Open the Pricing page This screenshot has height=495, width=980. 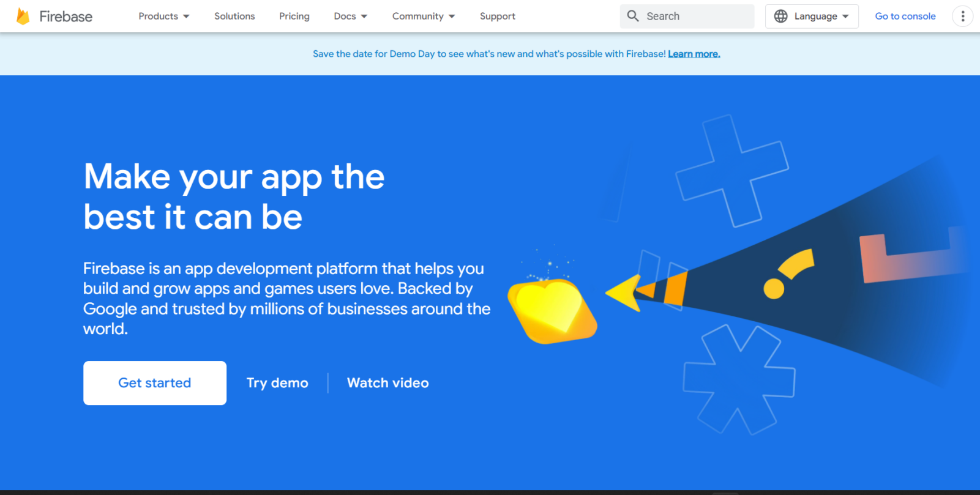point(294,17)
